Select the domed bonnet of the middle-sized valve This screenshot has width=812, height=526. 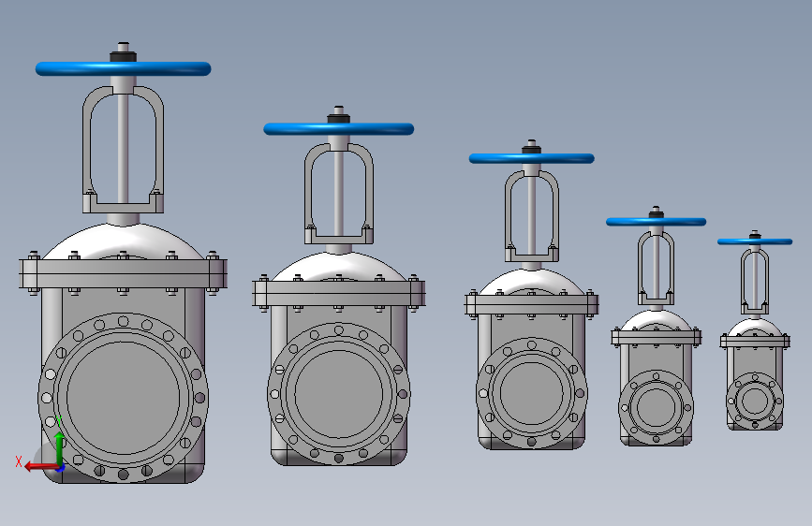coord(532,282)
